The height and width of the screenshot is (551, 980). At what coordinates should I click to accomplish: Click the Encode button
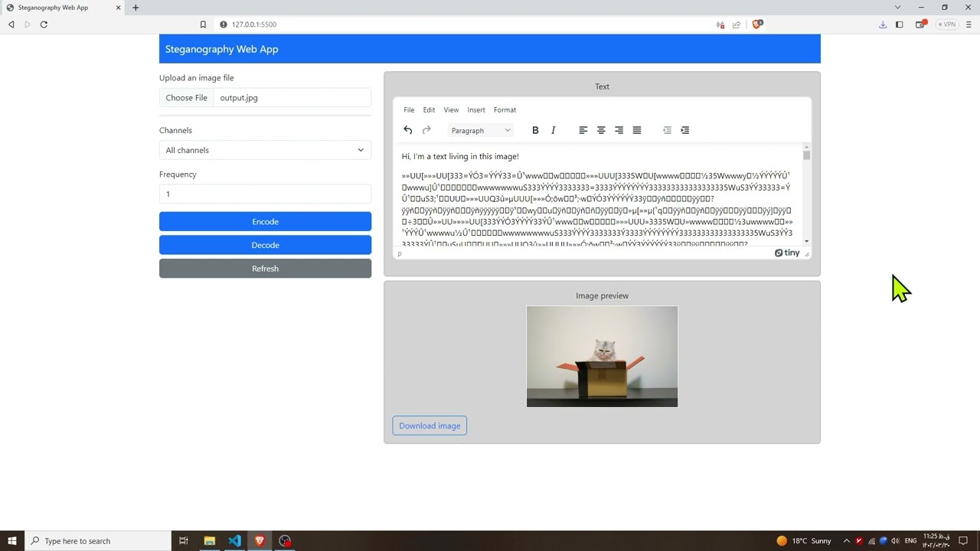[x=265, y=221]
